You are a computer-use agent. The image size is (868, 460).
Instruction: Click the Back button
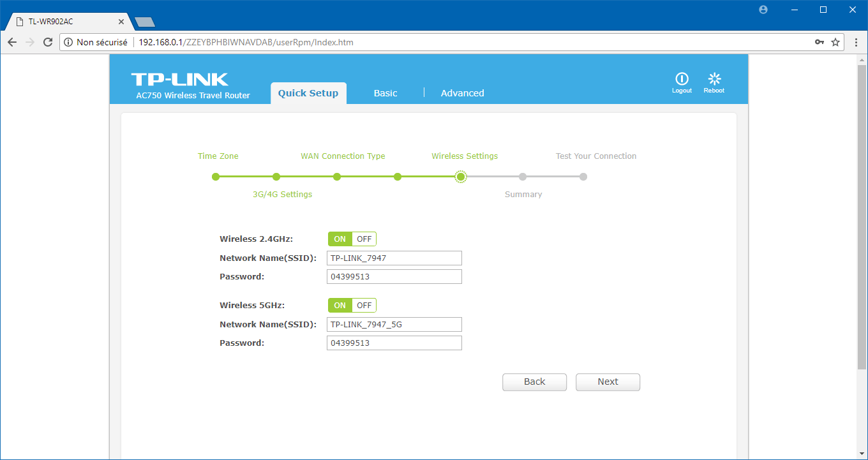534,382
